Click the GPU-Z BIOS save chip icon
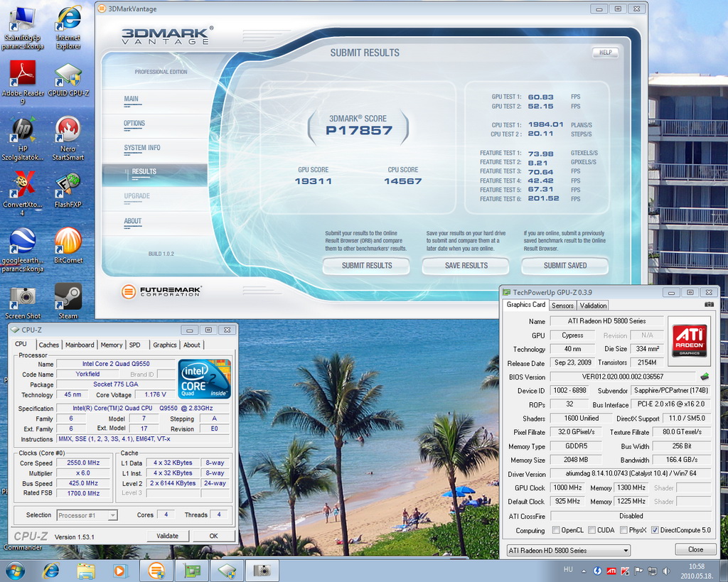Viewport: 728px width, 582px height. pos(705,377)
